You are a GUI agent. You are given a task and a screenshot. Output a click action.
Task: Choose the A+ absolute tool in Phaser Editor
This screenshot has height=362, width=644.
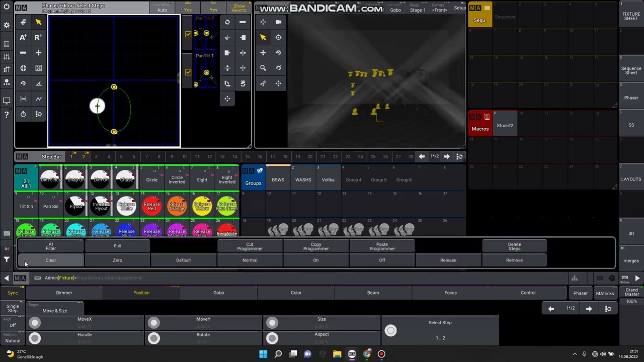click(x=23, y=37)
